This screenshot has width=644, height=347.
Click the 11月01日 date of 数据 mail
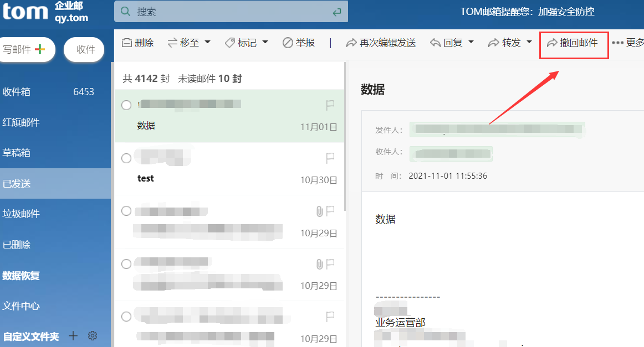pos(318,127)
